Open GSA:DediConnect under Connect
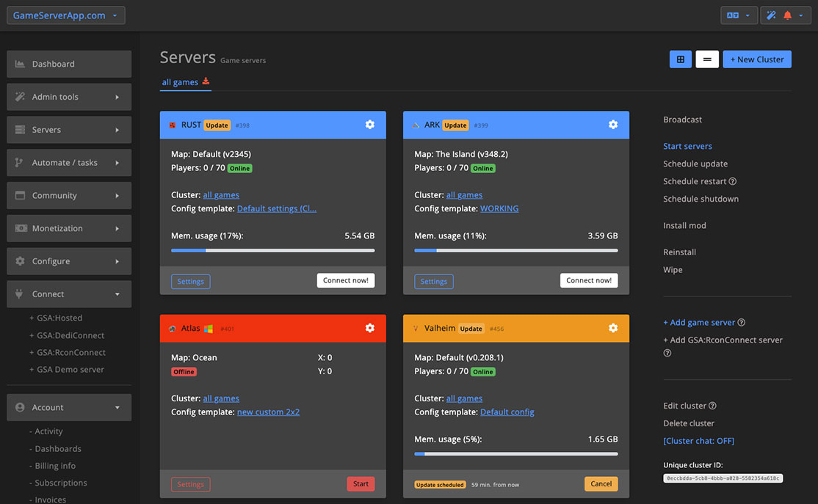 (67, 335)
